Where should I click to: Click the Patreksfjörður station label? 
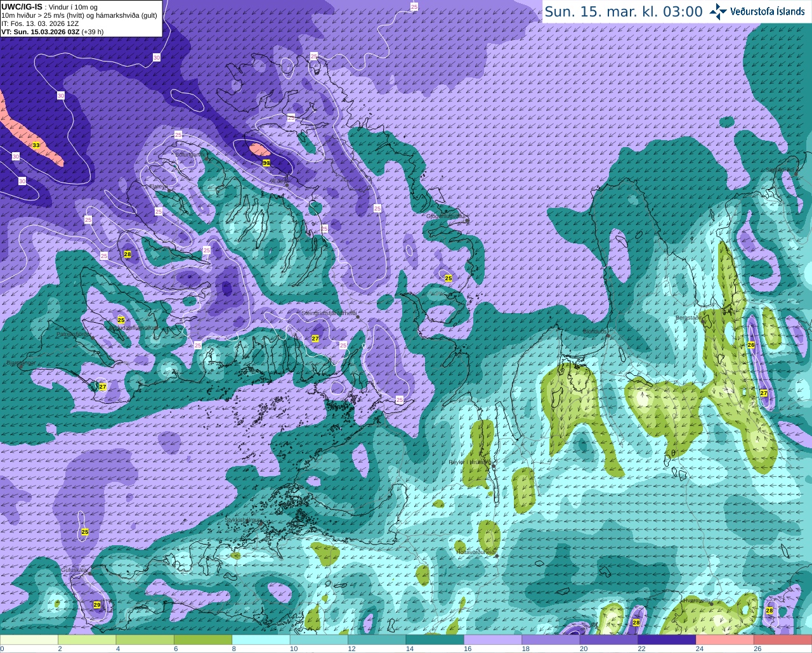tap(74, 333)
